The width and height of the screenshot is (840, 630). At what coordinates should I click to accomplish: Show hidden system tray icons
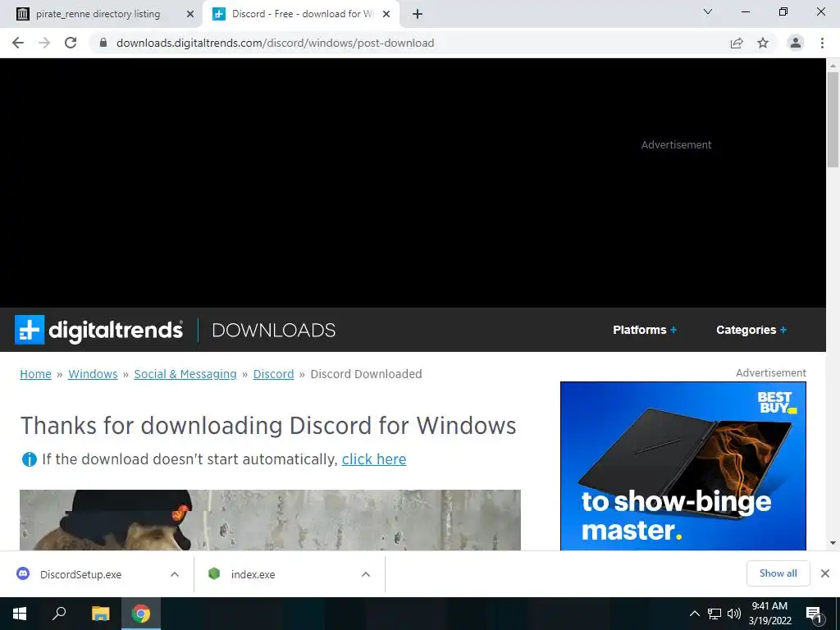click(694, 614)
